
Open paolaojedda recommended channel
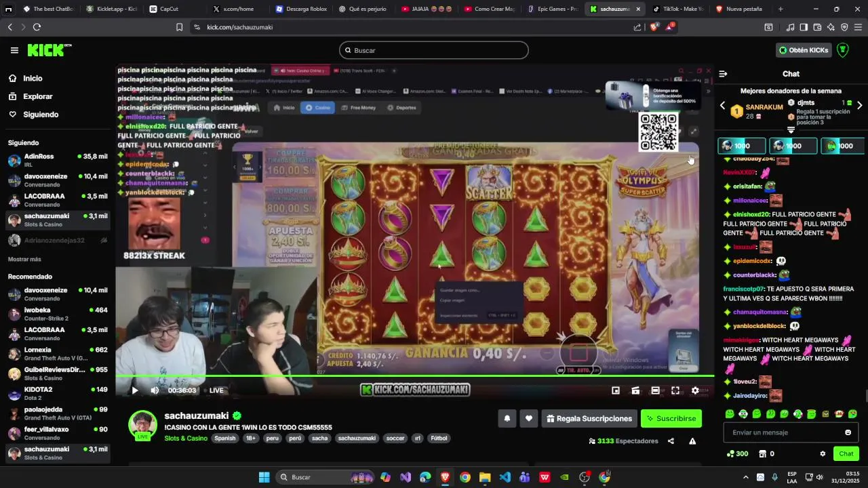click(58, 413)
